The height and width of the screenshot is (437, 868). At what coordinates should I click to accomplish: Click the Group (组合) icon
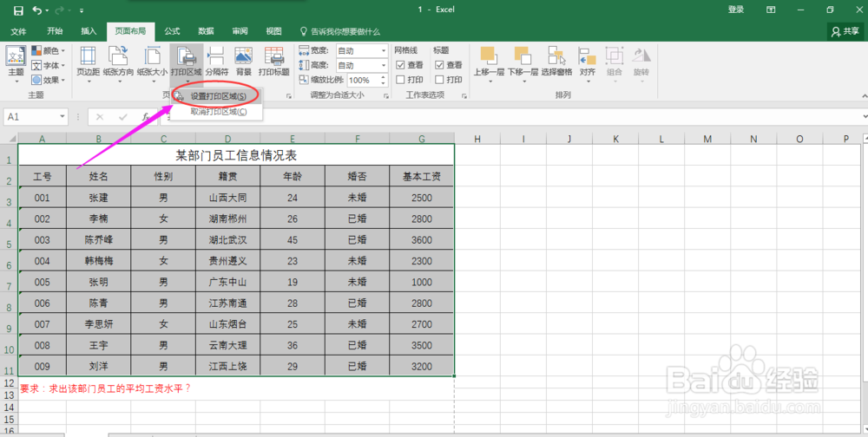(x=614, y=65)
